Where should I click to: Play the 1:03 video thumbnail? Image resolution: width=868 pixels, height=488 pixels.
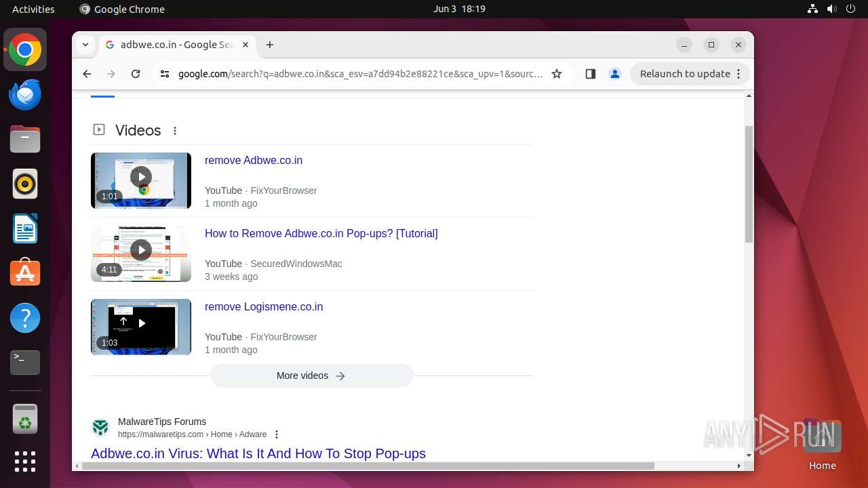click(141, 327)
